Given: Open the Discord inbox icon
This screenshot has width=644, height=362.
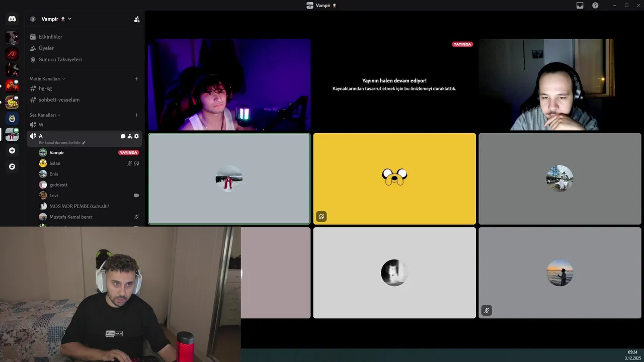Looking at the screenshot, I should [x=580, y=6].
